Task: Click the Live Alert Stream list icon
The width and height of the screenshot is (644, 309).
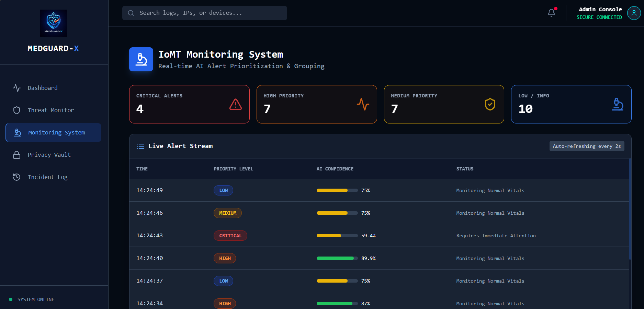Action: tap(140, 146)
